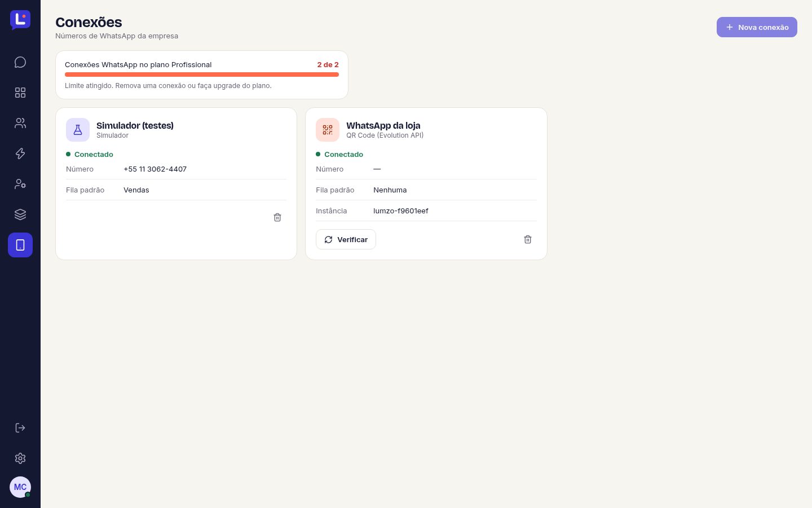Click the logout arrow icon in sidebar
This screenshot has height=508, width=812.
[20, 428]
